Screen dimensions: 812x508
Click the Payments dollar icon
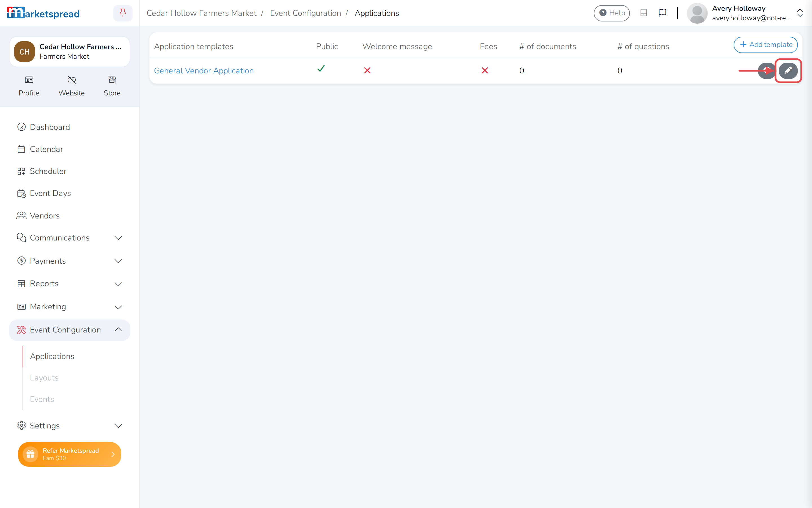(x=21, y=261)
